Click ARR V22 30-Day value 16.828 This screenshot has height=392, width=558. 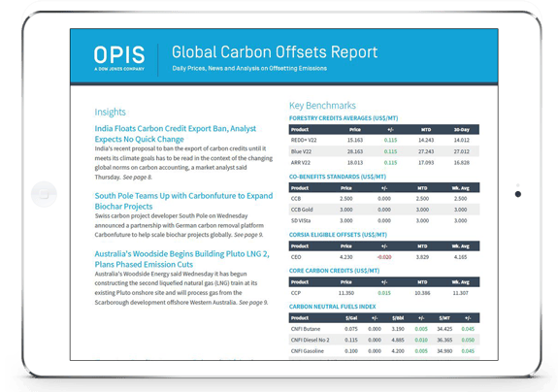click(462, 163)
